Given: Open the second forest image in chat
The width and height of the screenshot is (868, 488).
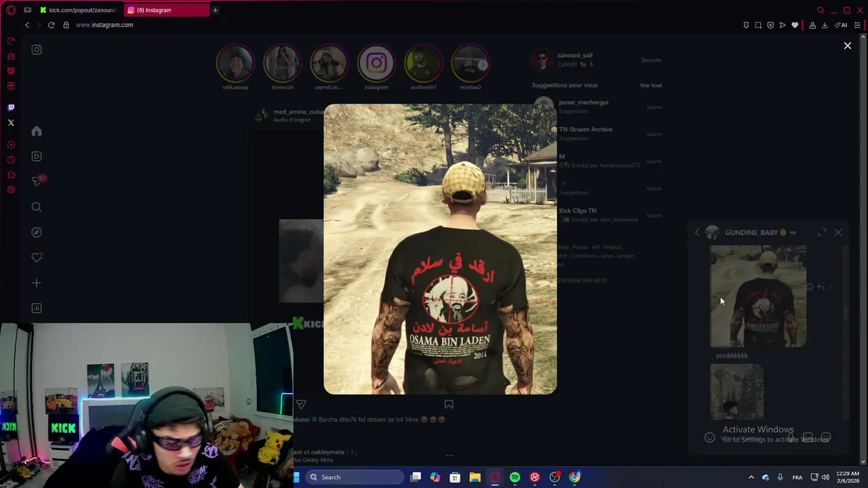Looking at the screenshot, I should (x=736, y=392).
